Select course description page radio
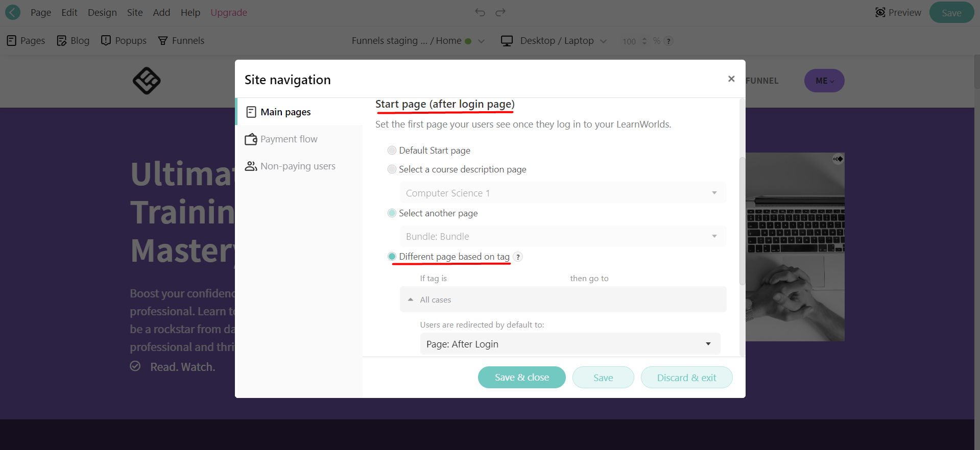 392,169
